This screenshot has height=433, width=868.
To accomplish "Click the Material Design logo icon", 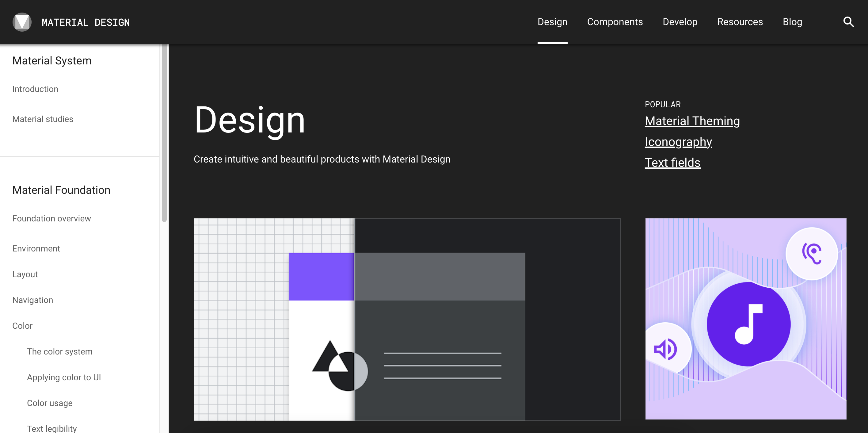I will pos(22,22).
